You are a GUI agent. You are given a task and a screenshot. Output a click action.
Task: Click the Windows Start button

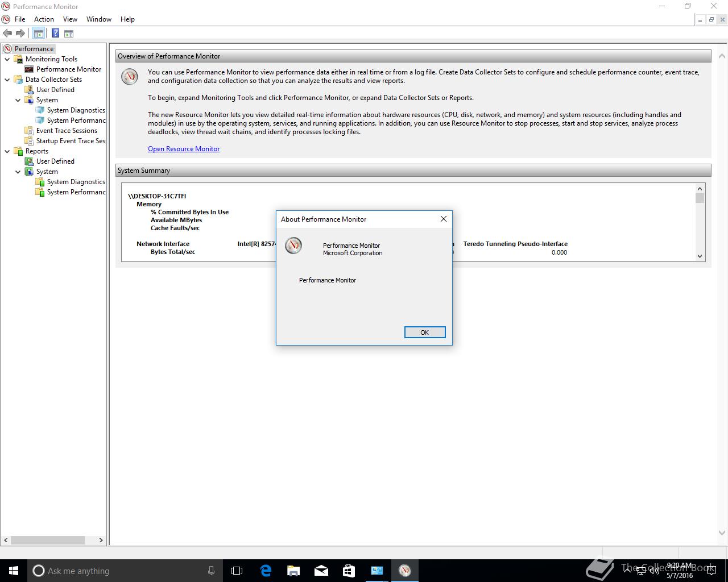point(14,571)
